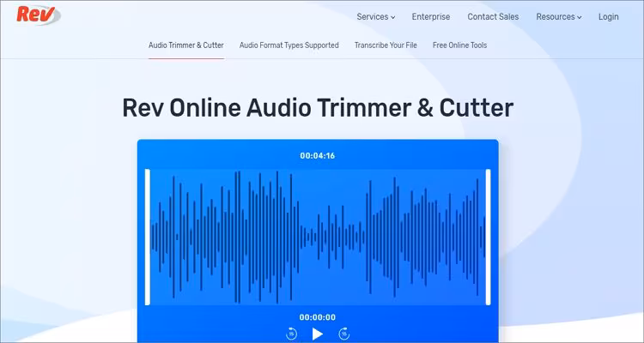
Task: Open the Free Online Tools tab
Action: [x=459, y=45]
